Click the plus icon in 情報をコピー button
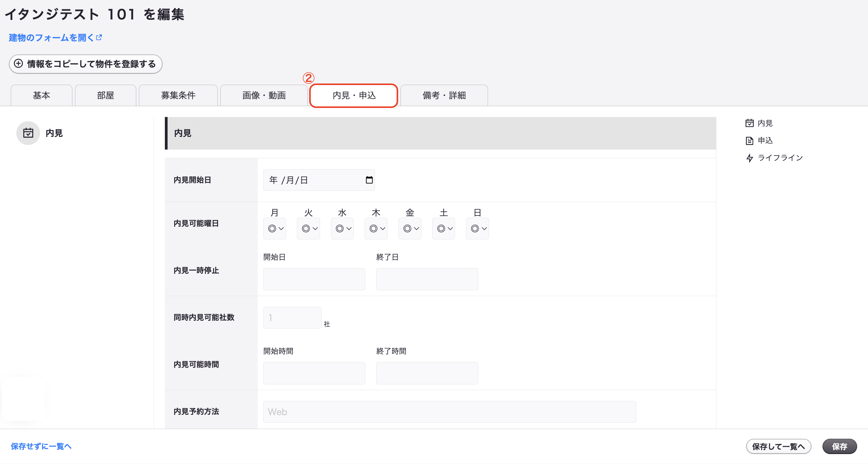Screen dimensions: 868x464 18,63
